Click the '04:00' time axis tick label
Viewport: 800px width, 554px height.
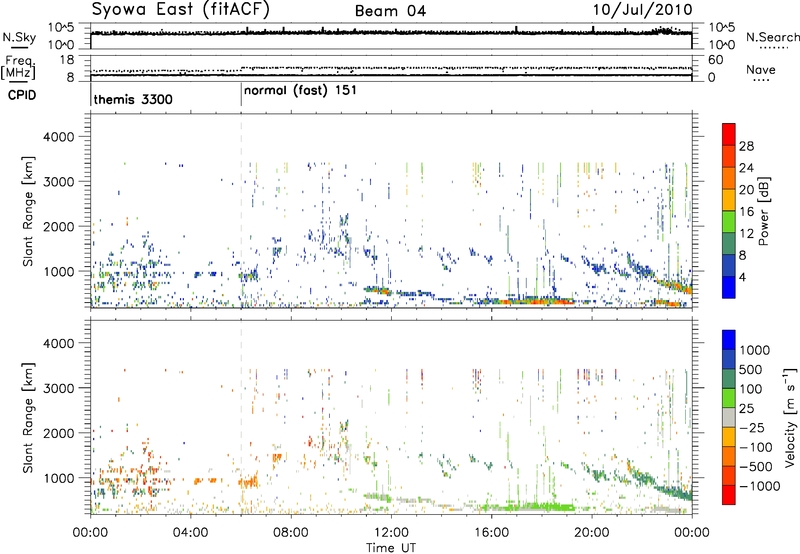pyautogui.click(x=190, y=533)
